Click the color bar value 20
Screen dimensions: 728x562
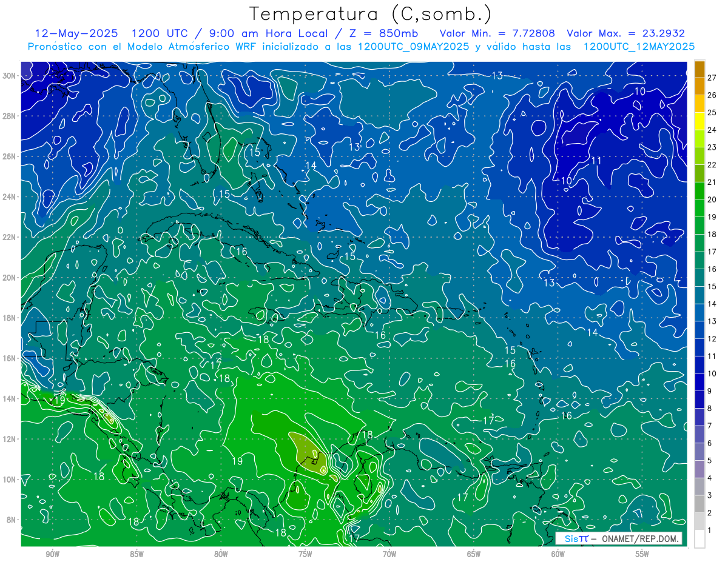tap(712, 199)
